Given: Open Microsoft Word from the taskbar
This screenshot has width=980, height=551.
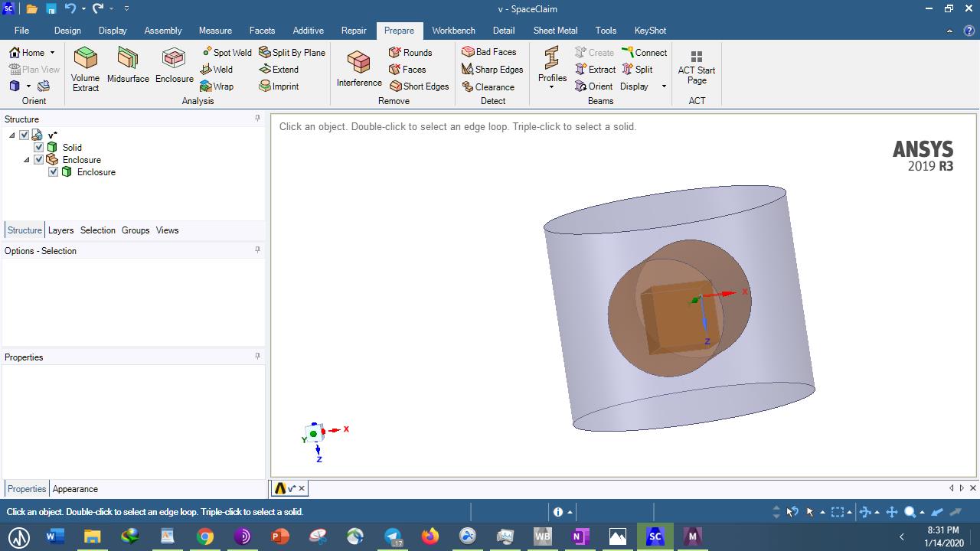Looking at the screenshot, I should point(54,536).
